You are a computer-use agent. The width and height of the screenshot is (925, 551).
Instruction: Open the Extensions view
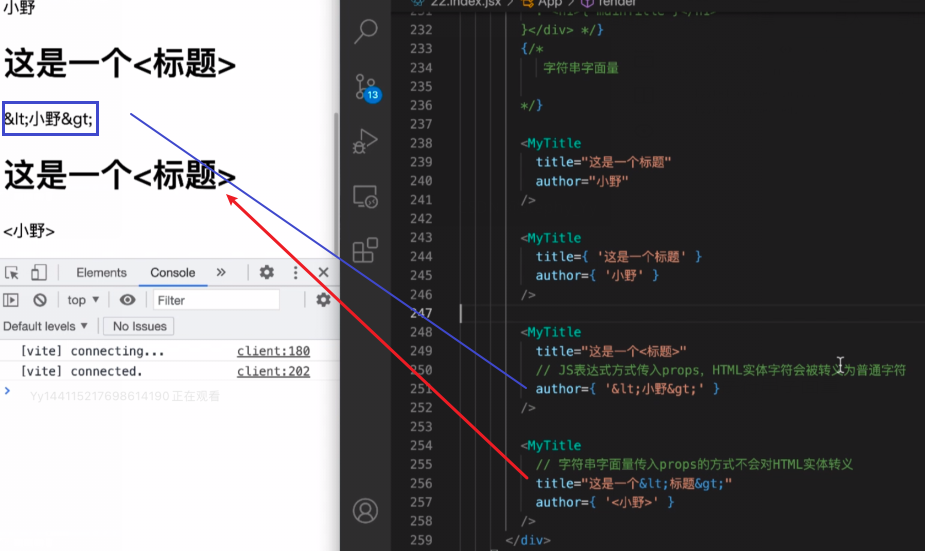[365, 250]
